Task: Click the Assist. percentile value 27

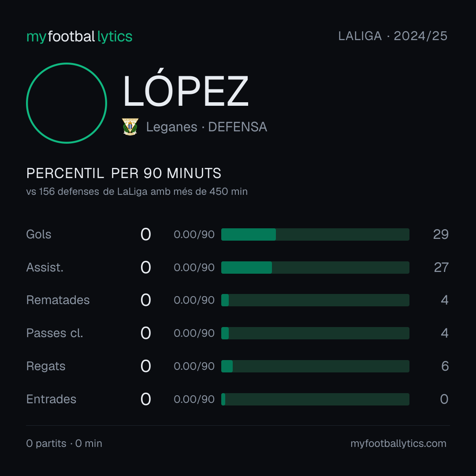Action: (x=441, y=268)
